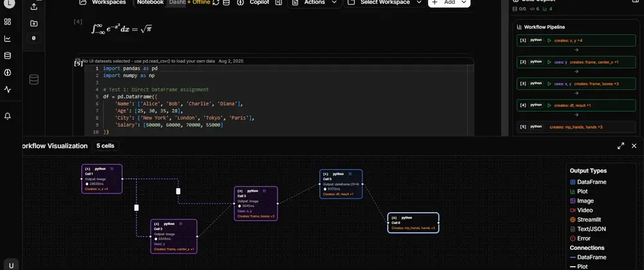Click Error in Output Types legend
The height and width of the screenshot is (270, 644).
pyautogui.click(x=580, y=239)
